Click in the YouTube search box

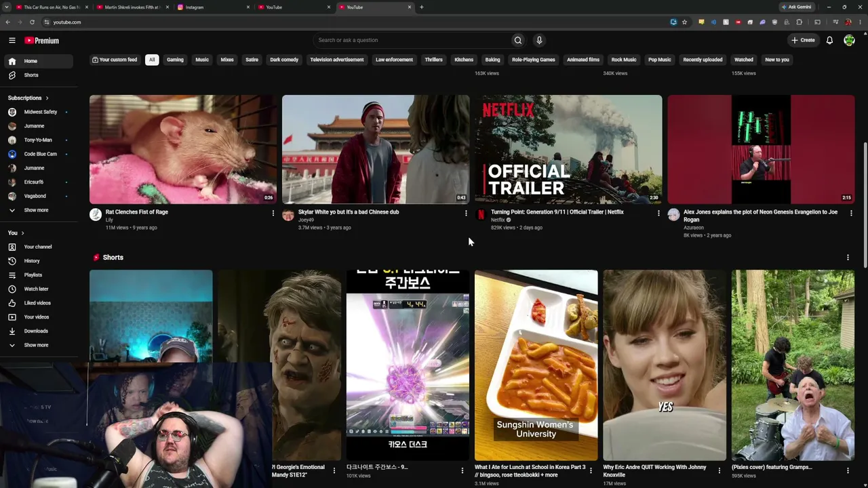click(x=412, y=40)
